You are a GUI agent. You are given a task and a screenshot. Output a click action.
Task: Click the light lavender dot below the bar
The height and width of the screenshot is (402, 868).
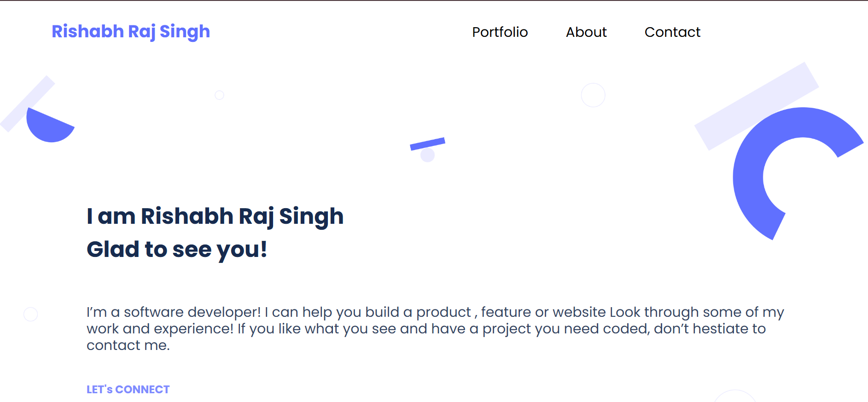click(428, 155)
